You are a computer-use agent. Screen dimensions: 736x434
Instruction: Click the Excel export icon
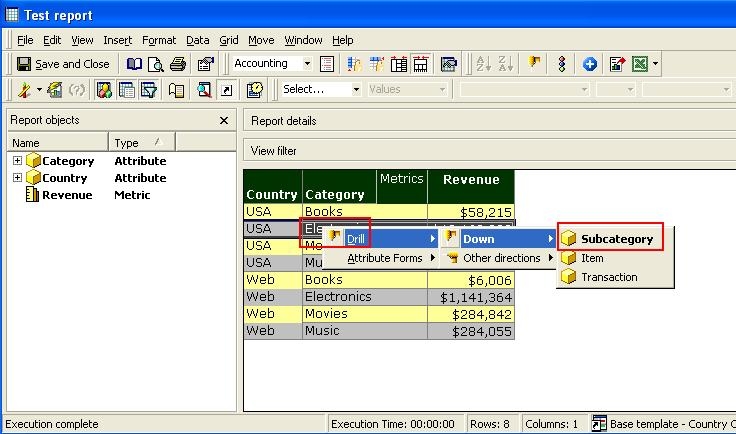point(639,64)
